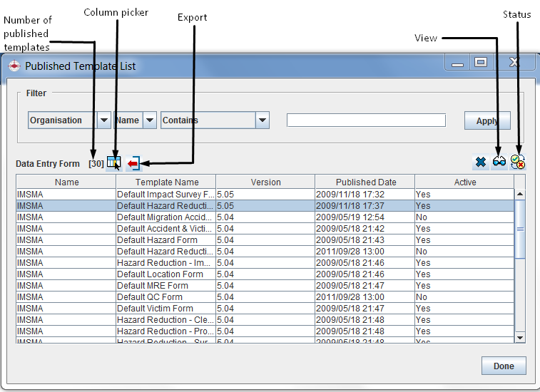The image size is (540, 392).
Task: Click the application icon in title bar
Action: [14, 66]
